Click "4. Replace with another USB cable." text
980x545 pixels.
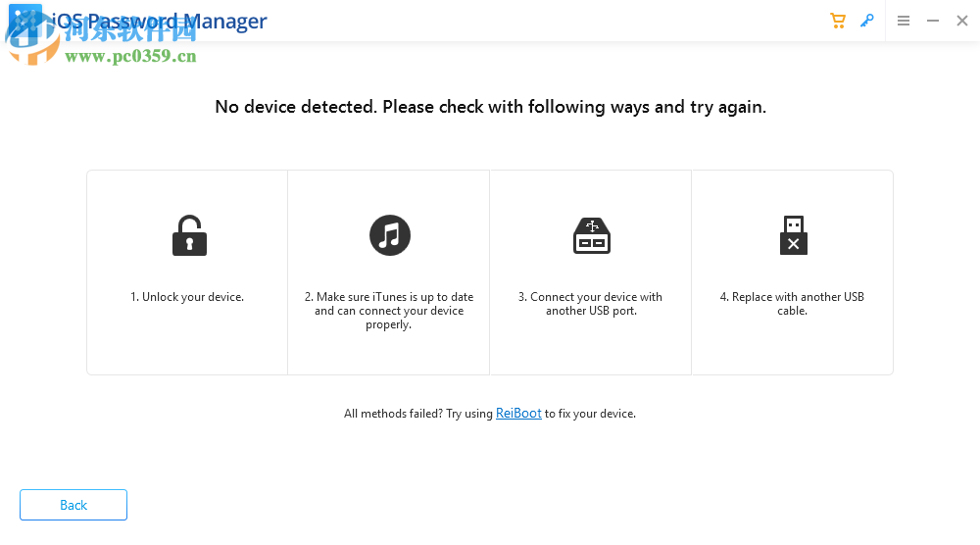(x=792, y=304)
